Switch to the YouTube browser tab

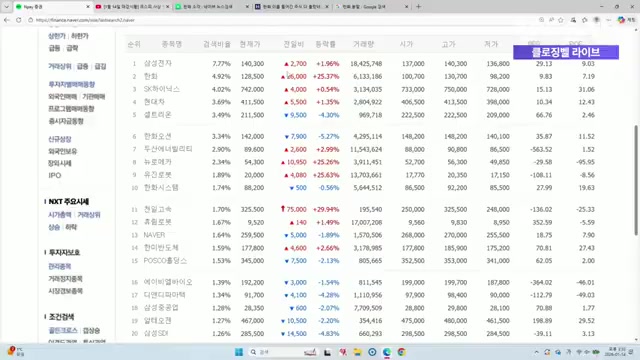coord(133,7)
